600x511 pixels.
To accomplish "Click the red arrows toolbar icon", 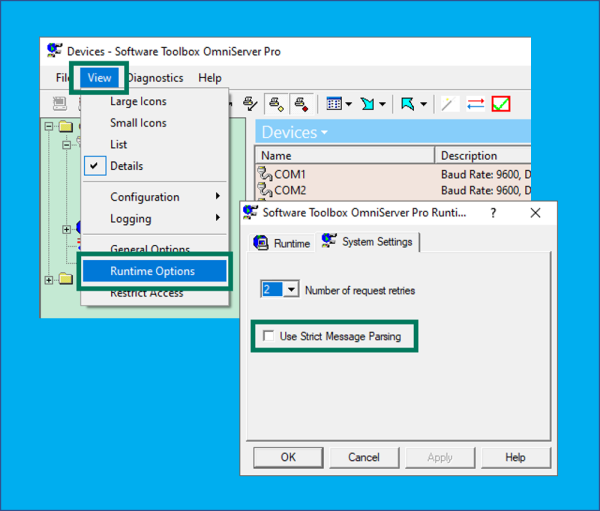I will (x=475, y=104).
